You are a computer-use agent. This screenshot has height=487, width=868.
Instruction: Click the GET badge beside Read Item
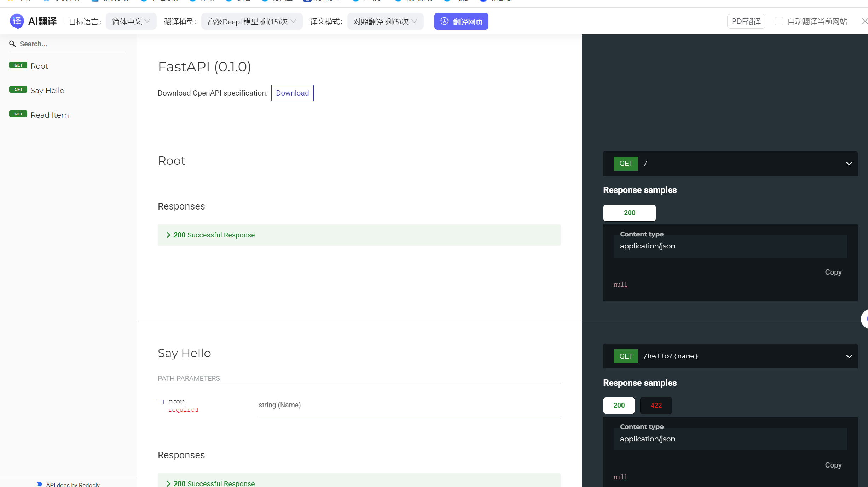[x=18, y=114]
